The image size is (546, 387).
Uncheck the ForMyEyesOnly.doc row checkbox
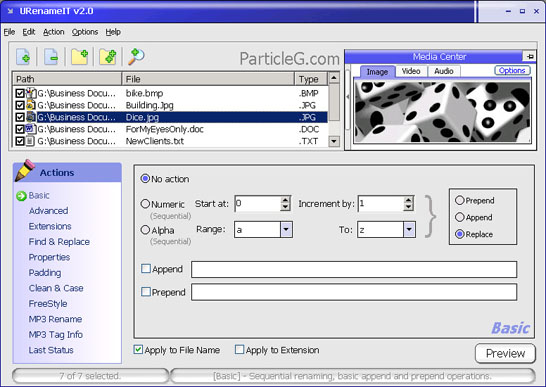pyautogui.click(x=20, y=129)
